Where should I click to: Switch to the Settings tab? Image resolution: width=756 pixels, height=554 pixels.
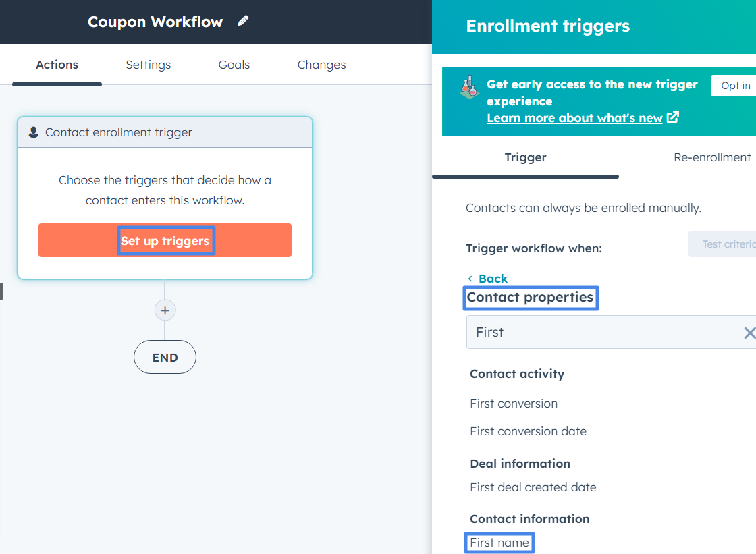[x=148, y=65]
